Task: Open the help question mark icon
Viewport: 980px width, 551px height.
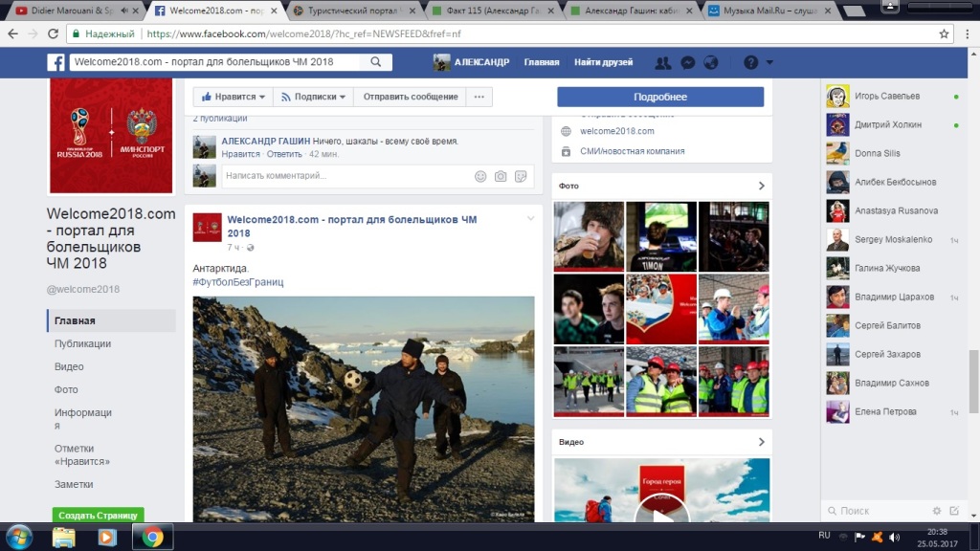Action: [750, 62]
